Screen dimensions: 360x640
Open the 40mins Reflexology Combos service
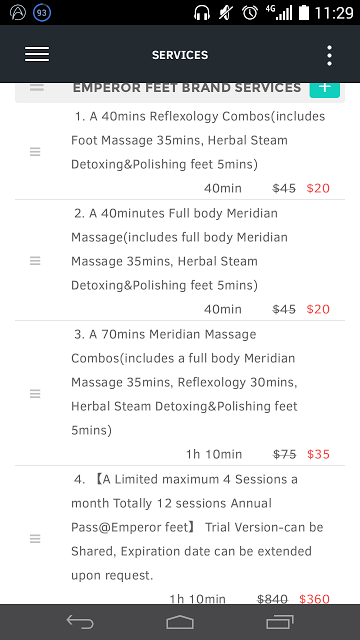(180, 152)
